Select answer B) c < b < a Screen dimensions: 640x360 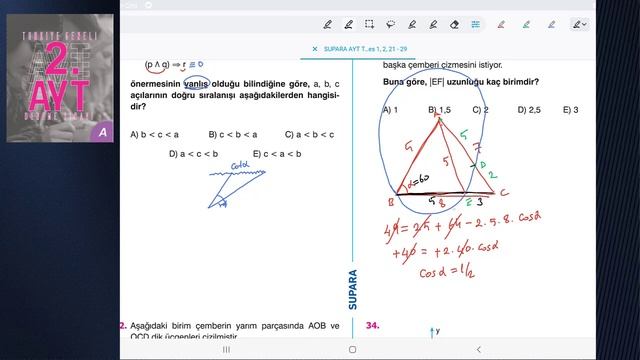(x=233, y=135)
